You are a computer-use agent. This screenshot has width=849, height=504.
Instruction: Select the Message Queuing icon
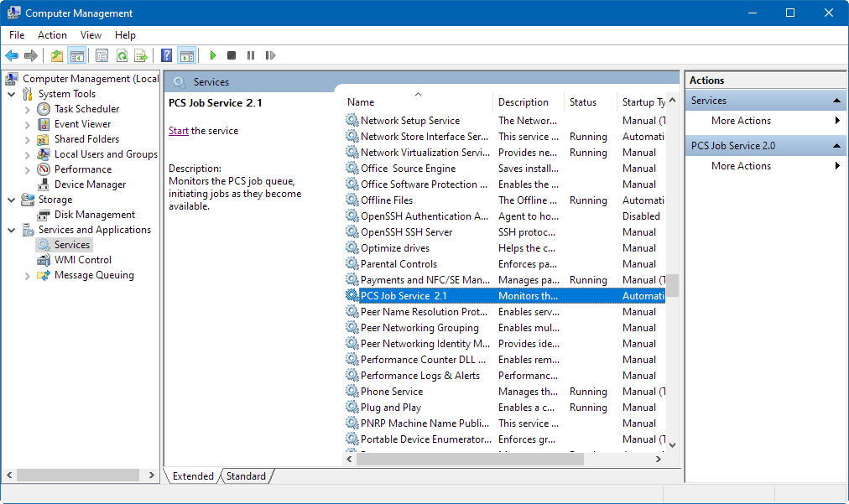pyautogui.click(x=44, y=275)
